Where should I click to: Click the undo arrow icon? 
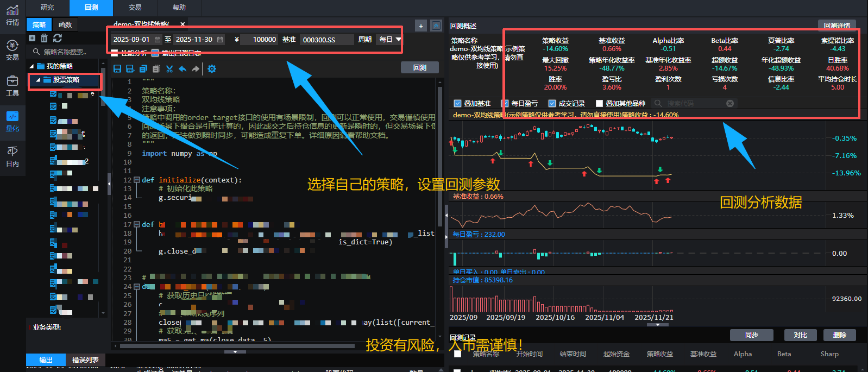click(183, 69)
